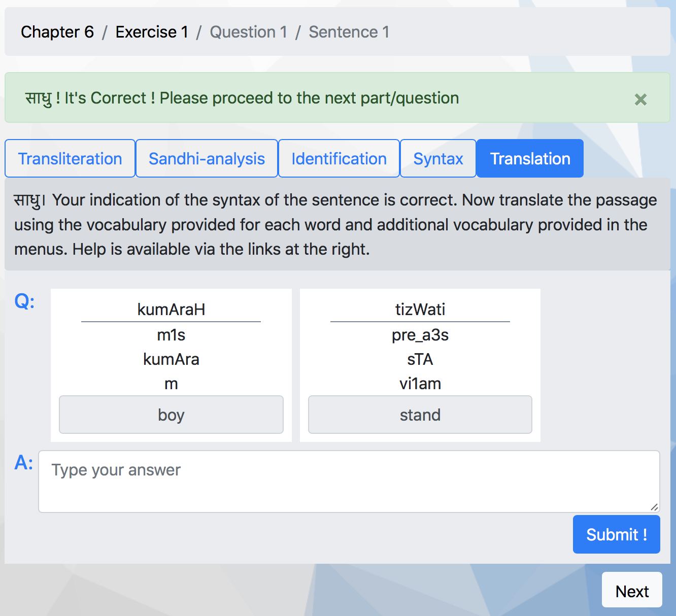This screenshot has height=616, width=676.
Task: Click the word kumAraH in the question
Action: coord(171,309)
